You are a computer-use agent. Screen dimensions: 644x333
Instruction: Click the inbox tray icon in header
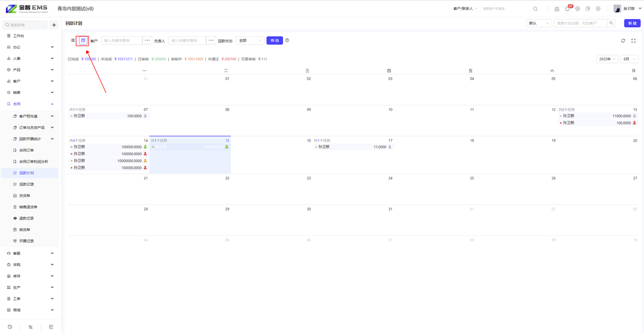pyautogui.click(x=557, y=9)
